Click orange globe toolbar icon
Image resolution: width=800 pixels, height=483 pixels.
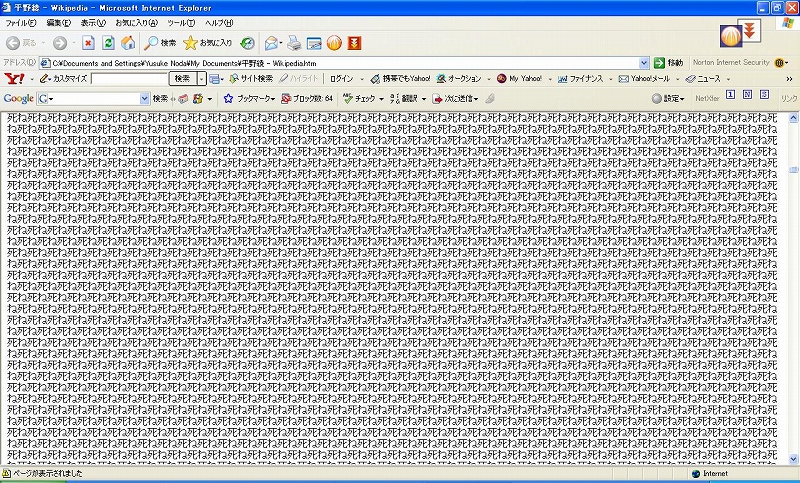[334, 43]
